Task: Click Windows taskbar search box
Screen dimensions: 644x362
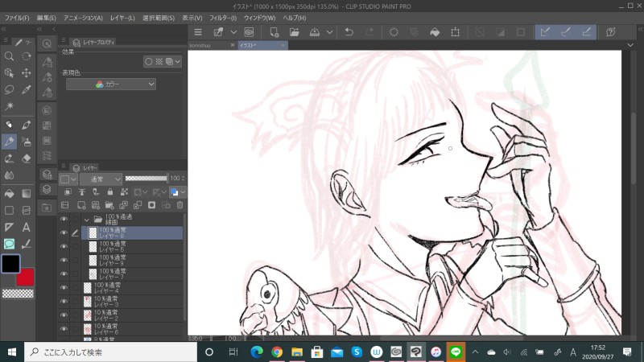Action: click(111, 352)
